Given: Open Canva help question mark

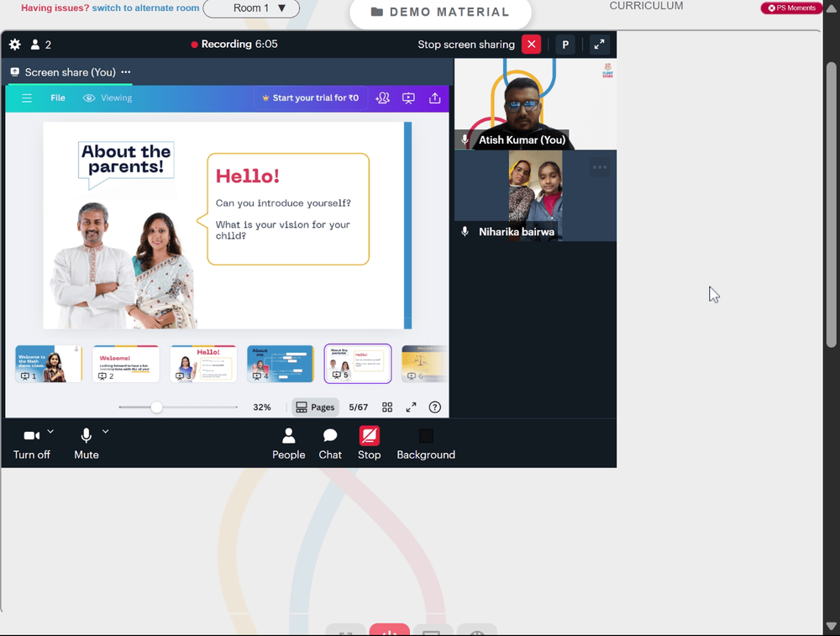Looking at the screenshot, I should click(x=435, y=407).
